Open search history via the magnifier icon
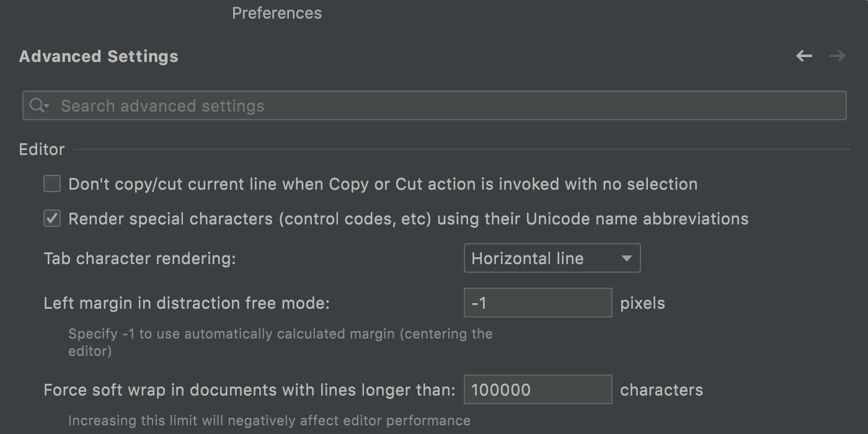This screenshot has width=868, height=434. point(39,105)
